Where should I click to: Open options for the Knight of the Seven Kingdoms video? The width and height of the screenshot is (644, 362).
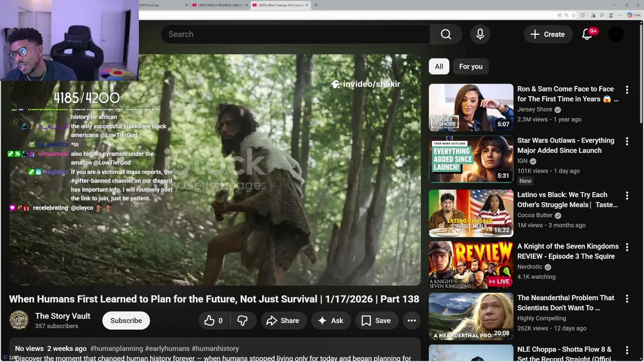tap(627, 247)
